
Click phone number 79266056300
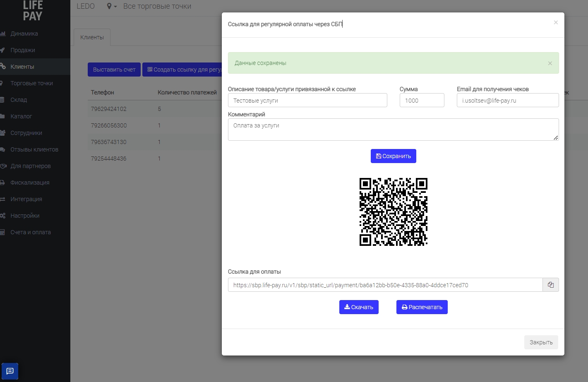(x=109, y=125)
